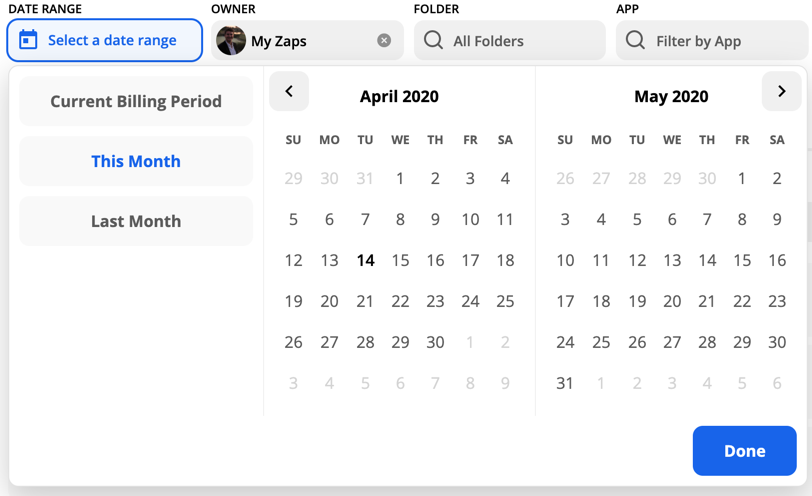Click the owner profile avatar
The image size is (812, 496).
tap(231, 41)
